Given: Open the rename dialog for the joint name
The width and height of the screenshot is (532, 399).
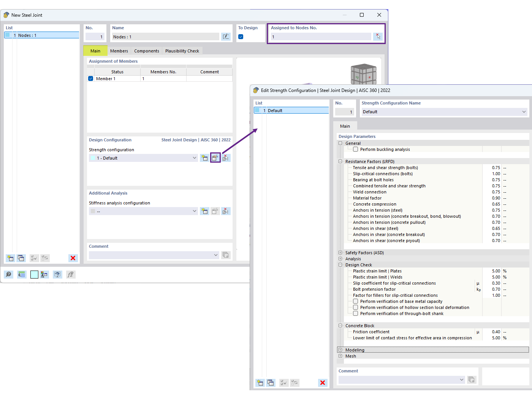Looking at the screenshot, I should point(226,36).
